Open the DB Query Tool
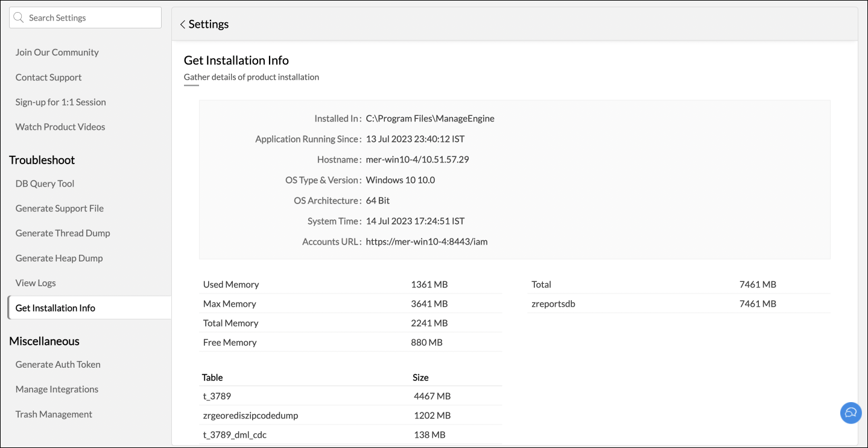 pyautogui.click(x=45, y=184)
